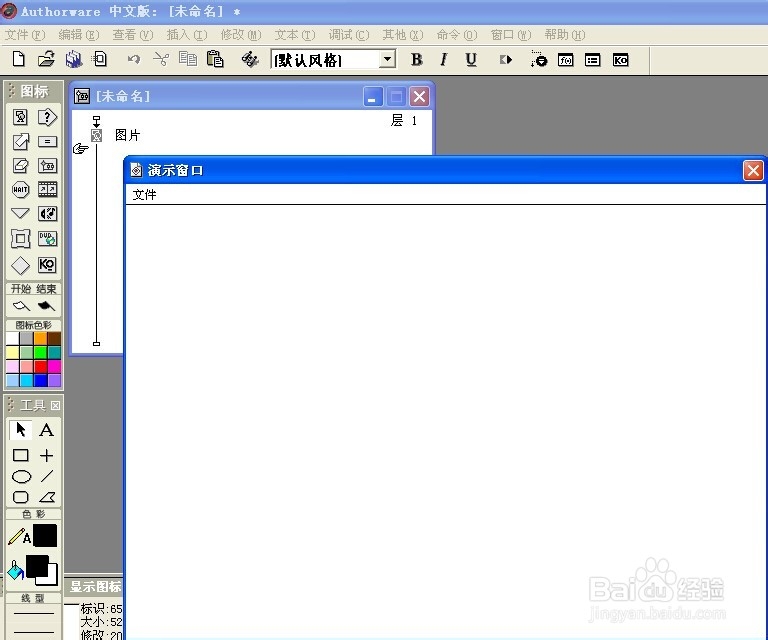768x640 pixels.
Task: Select the Navigate triangle icon
Action: pos(20,213)
